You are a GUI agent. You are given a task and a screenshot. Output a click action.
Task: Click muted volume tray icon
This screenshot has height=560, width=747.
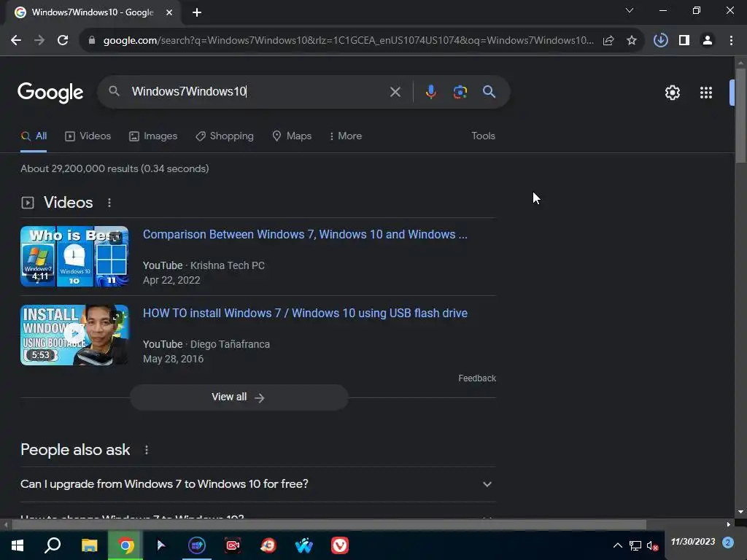coord(652,545)
